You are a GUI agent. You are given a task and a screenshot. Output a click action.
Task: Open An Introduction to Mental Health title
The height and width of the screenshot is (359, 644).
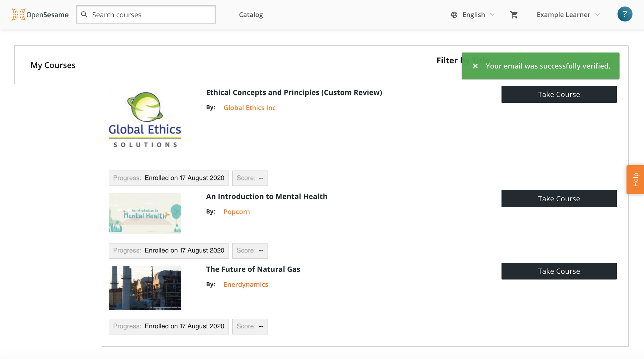click(266, 196)
